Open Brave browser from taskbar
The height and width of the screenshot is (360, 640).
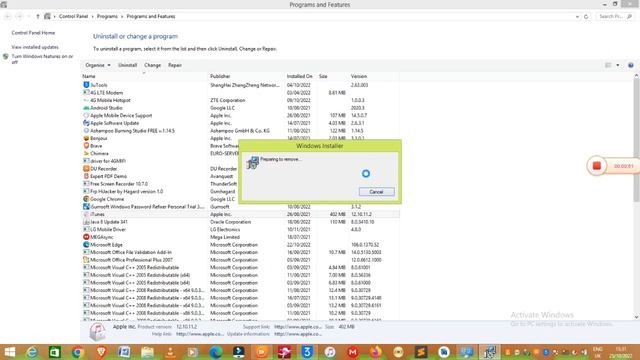coord(101,352)
